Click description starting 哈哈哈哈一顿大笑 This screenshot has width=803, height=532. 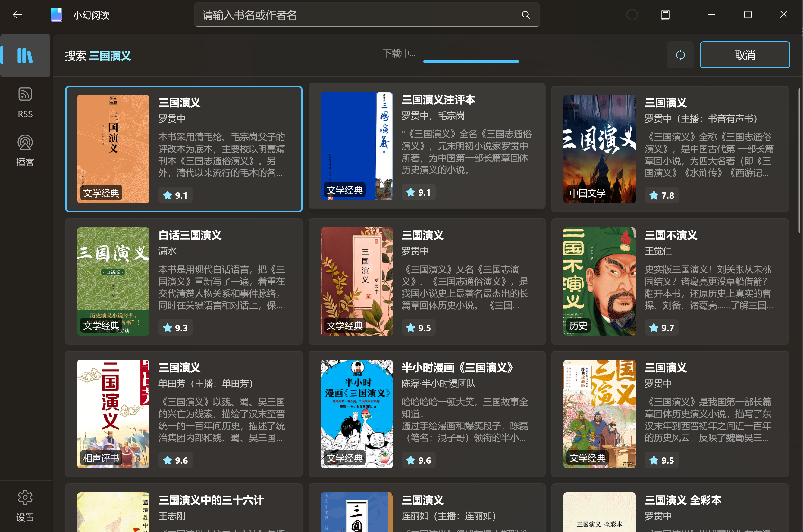(465, 420)
